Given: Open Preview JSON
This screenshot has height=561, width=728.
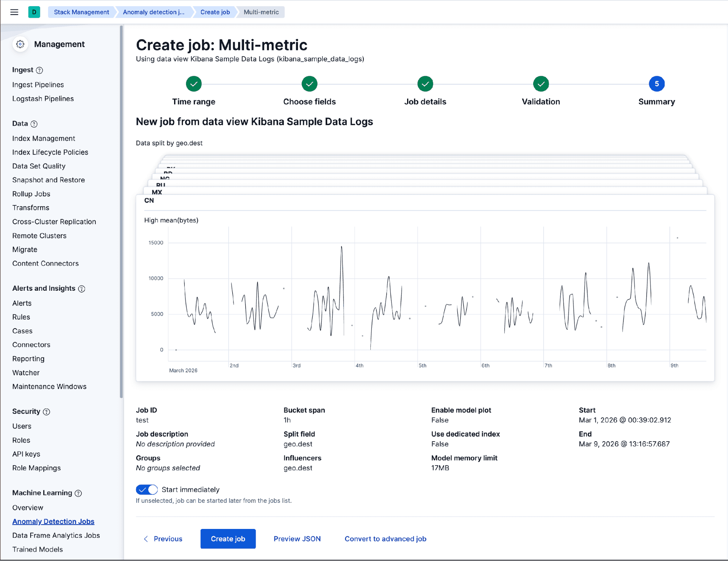Looking at the screenshot, I should [297, 538].
